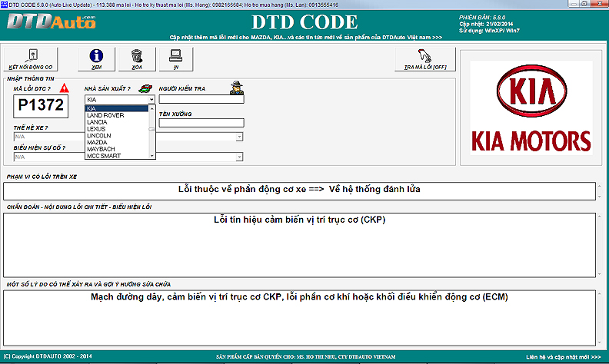Screen dimensions: 609x364
Task: Click the red warning triangle icon
Action: point(64,88)
